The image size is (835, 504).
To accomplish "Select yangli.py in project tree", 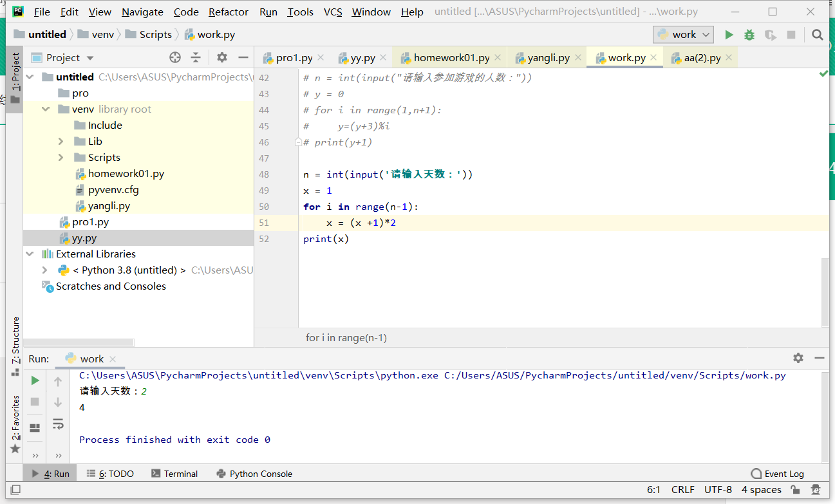I will (109, 206).
